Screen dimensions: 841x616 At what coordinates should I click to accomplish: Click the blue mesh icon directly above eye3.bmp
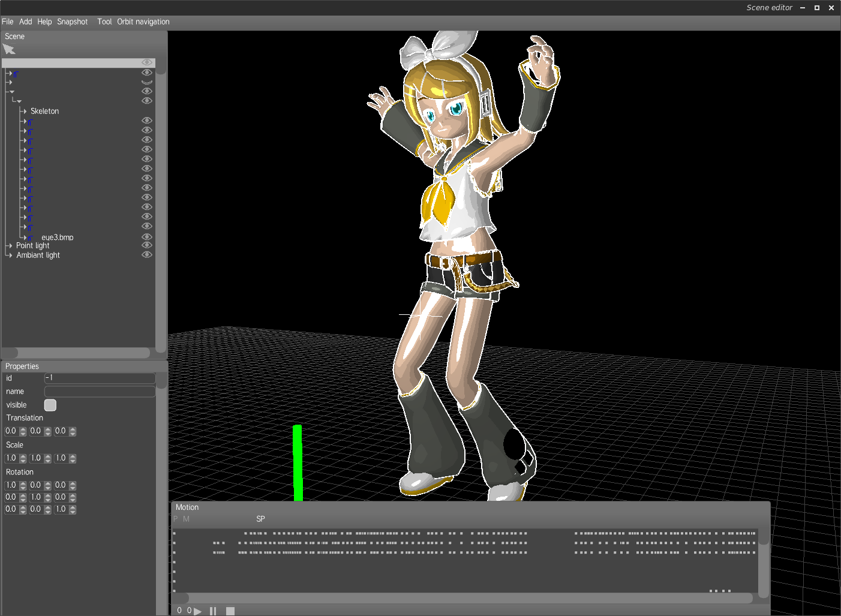click(30, 228)
